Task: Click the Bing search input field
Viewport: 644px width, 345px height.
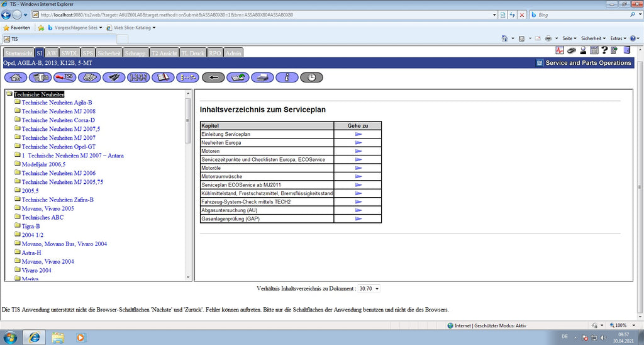Action: pyautogui.click(x=581, y=15)
